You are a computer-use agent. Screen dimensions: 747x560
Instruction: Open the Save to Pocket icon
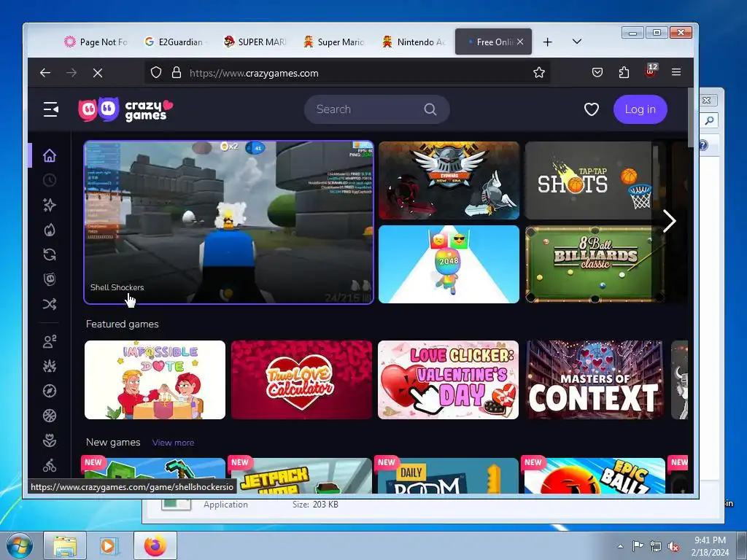597,72
